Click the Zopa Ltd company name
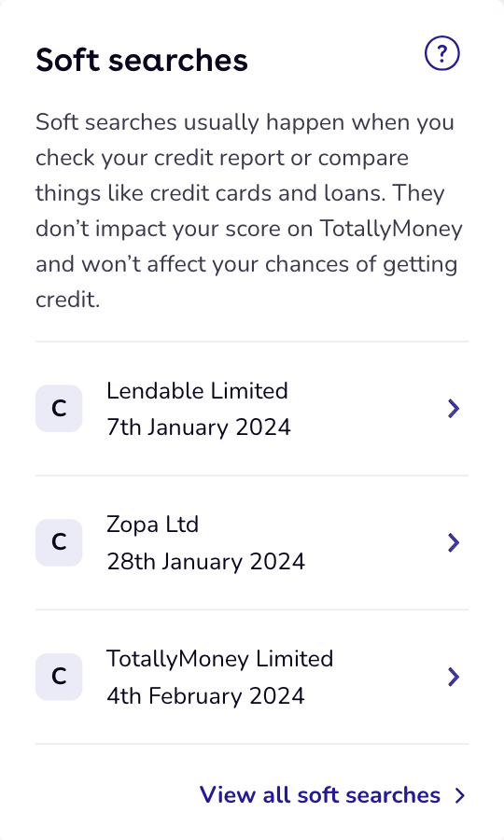The height and width of the screenshot is (840, 504). click(153, 525)
